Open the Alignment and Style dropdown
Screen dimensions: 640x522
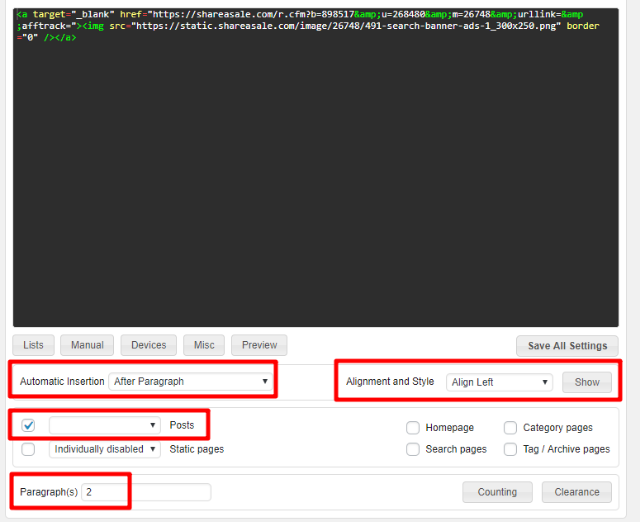coord(499,382)
